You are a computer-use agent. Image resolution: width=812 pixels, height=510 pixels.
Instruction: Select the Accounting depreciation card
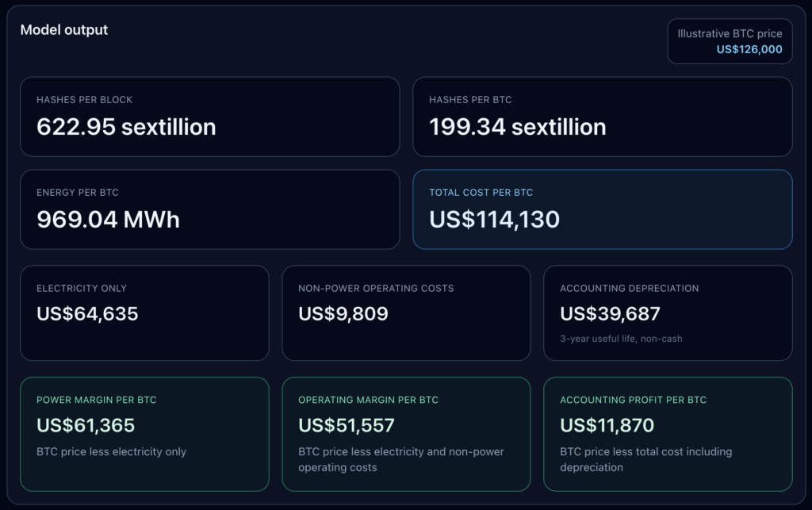pyautogui.click(x=668, y=313)
